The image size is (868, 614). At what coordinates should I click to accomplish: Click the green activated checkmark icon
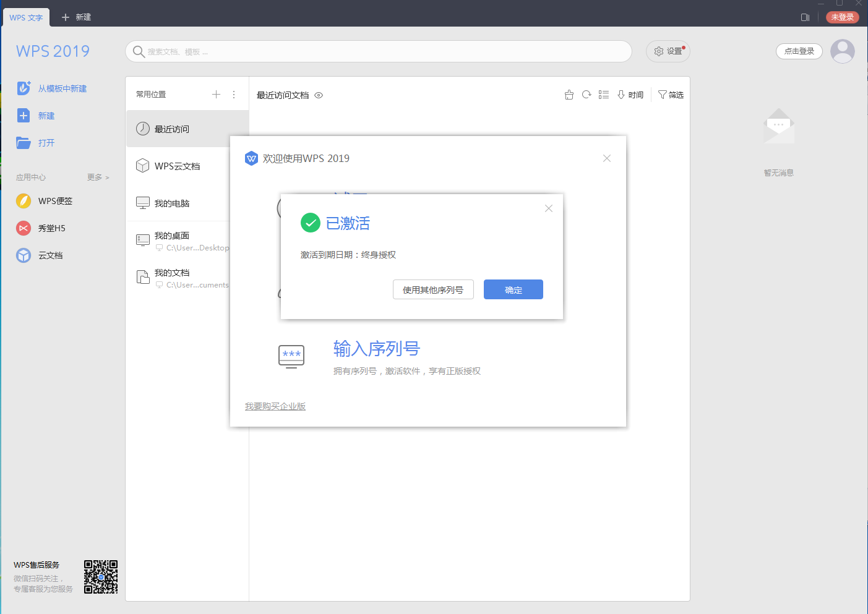click(x=310, y=223)
